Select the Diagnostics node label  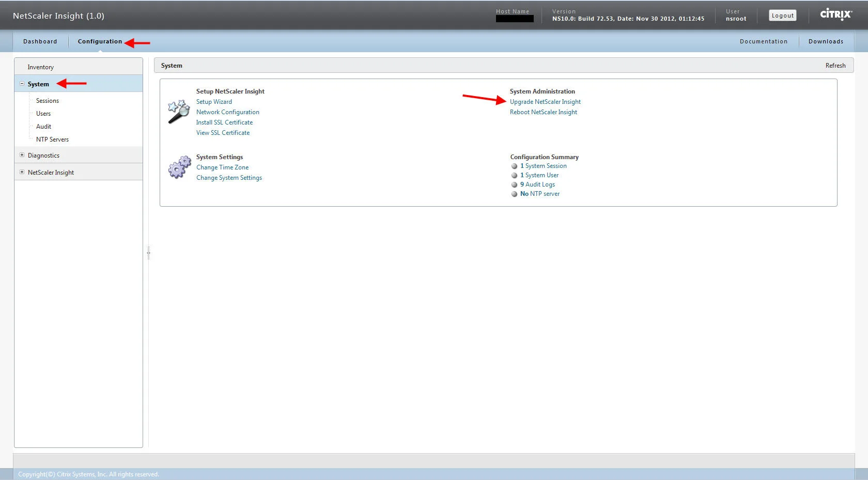pyautogui.click(x=43, y=156)
